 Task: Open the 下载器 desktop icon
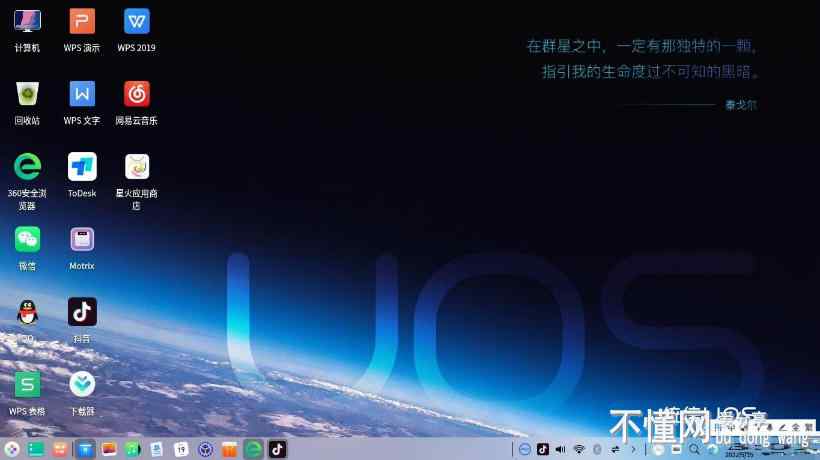(82, 385)
